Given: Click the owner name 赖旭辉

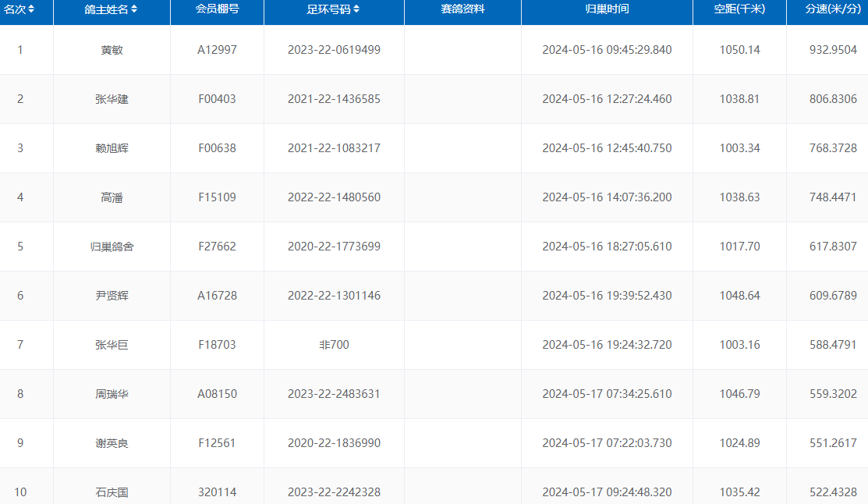Looking at the screenshot, I should (112, 148).
